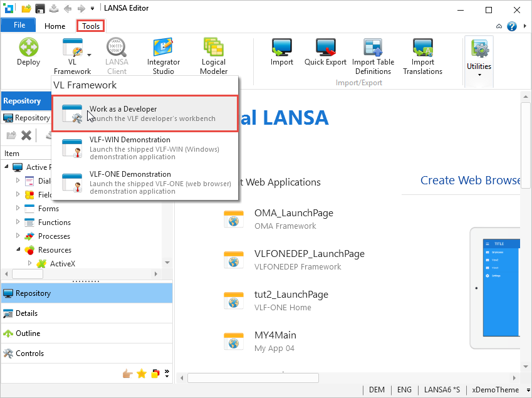Click the phone preview thumbnail
This screenshot has width=532, height=398.
click(496, 288)
